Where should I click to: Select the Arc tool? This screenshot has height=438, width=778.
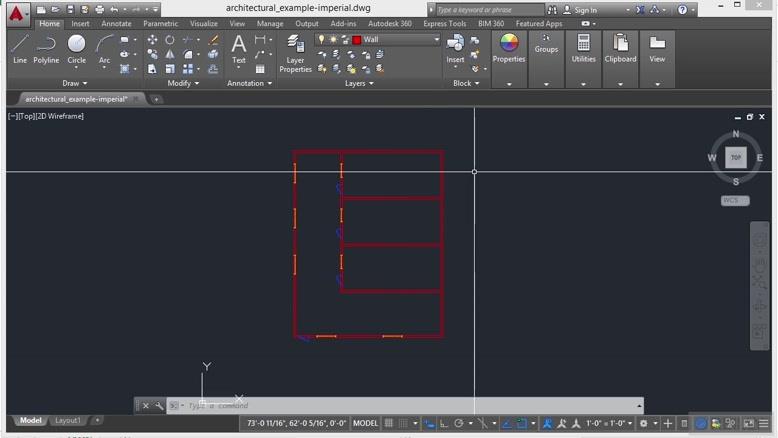click(104, 50)
